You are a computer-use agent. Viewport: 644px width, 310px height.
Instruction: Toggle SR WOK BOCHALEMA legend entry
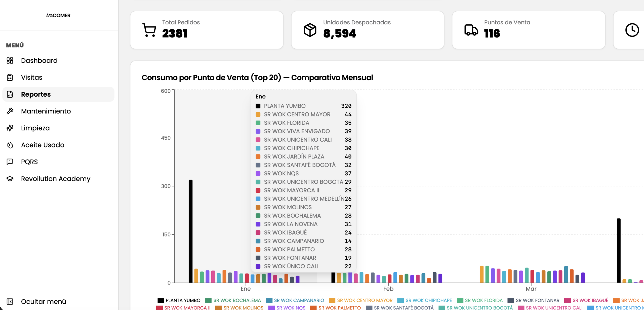[x=233, y=300]
